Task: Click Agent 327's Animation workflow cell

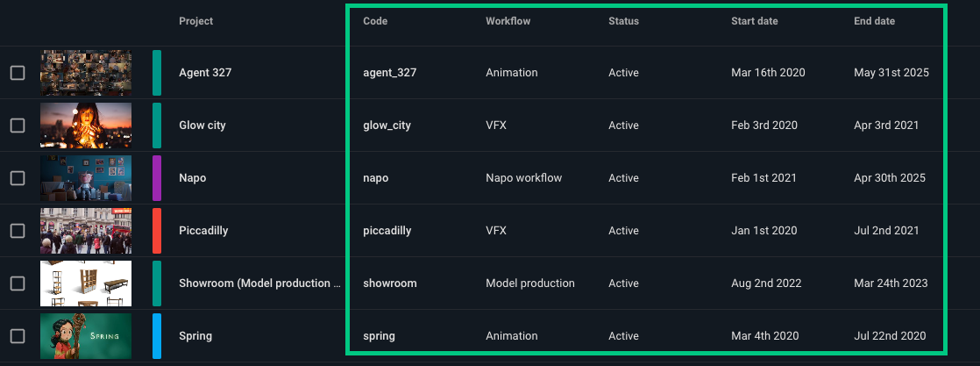Action: click(512, 73)
